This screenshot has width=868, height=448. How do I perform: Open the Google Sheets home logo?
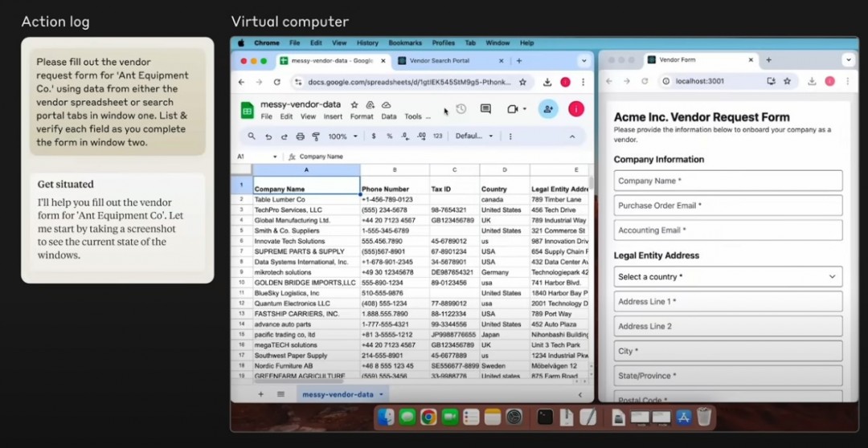click(x=247, y=110)
